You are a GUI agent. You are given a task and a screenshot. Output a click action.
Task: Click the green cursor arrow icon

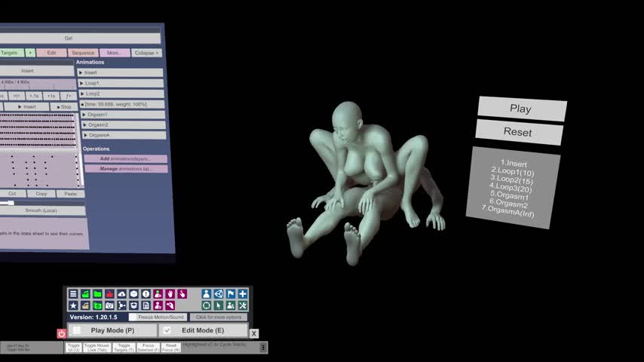pos(219,305)
